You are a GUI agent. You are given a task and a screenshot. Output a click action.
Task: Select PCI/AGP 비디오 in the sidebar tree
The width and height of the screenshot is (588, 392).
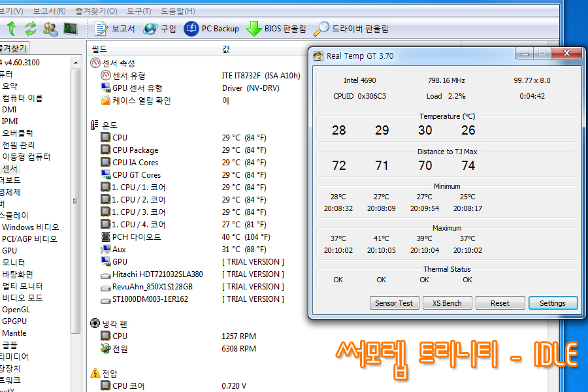pos(29,239)
